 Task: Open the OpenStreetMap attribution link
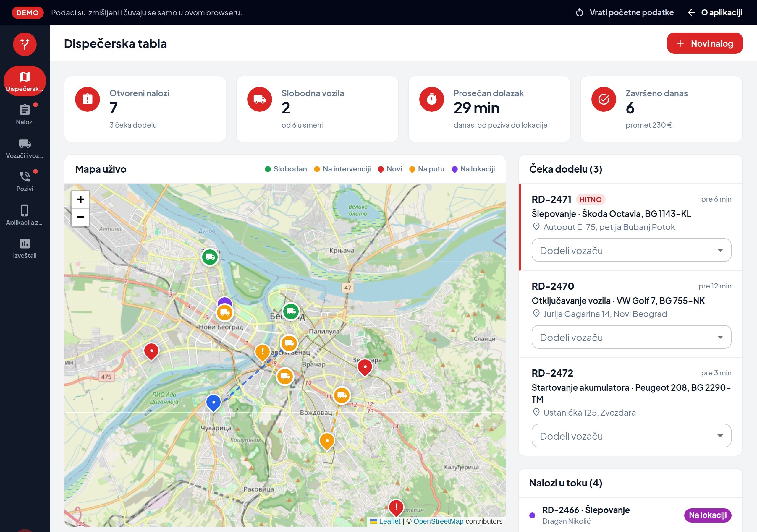click(438, 521)
